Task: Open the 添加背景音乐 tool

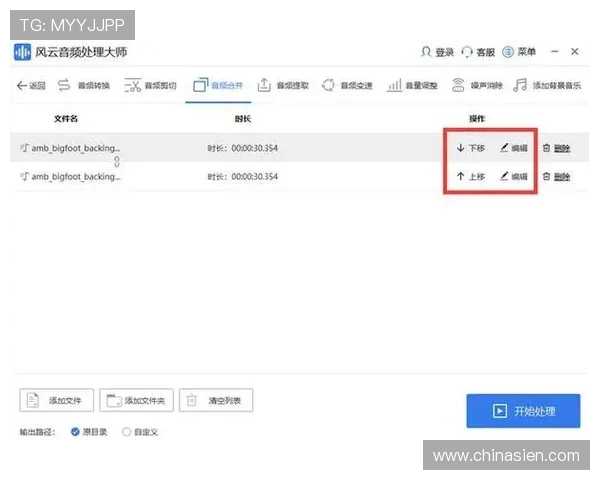Action: point(547,85)
